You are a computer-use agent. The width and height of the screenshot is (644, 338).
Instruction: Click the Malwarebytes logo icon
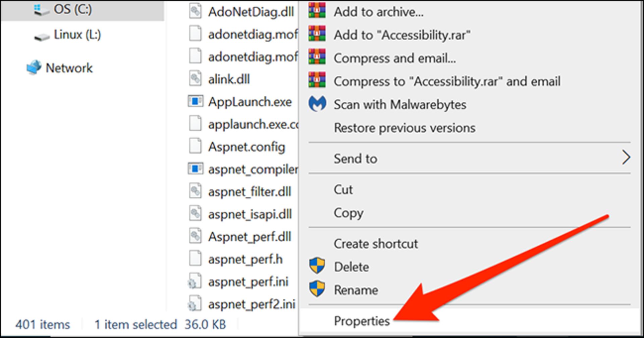coord(317,104)
